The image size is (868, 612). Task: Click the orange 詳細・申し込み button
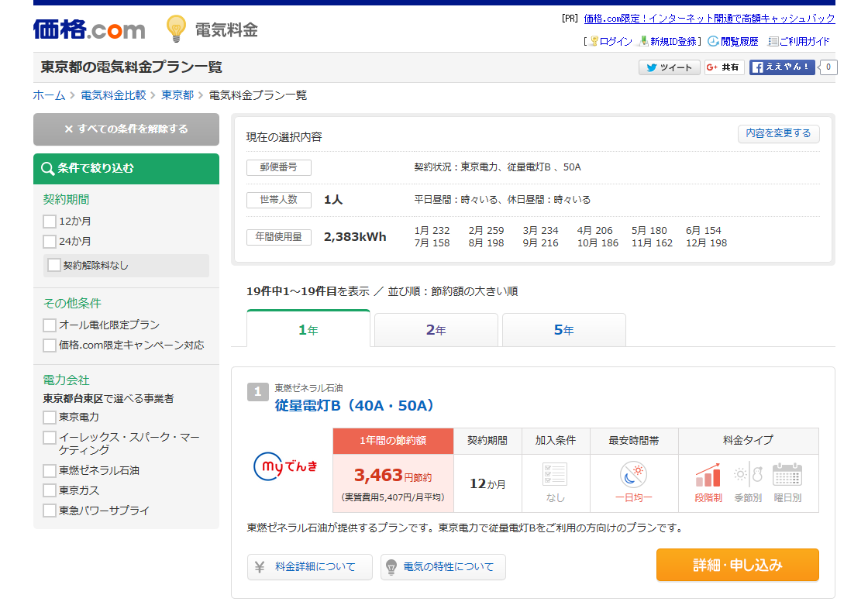[x=737, y=565]
